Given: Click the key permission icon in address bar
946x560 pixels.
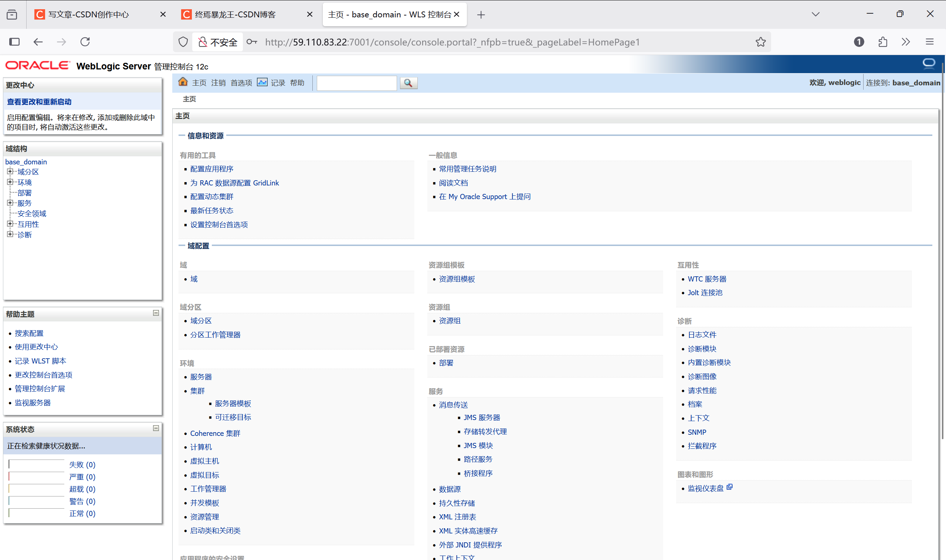Looking at the screenshot, I should click(252, 42).
